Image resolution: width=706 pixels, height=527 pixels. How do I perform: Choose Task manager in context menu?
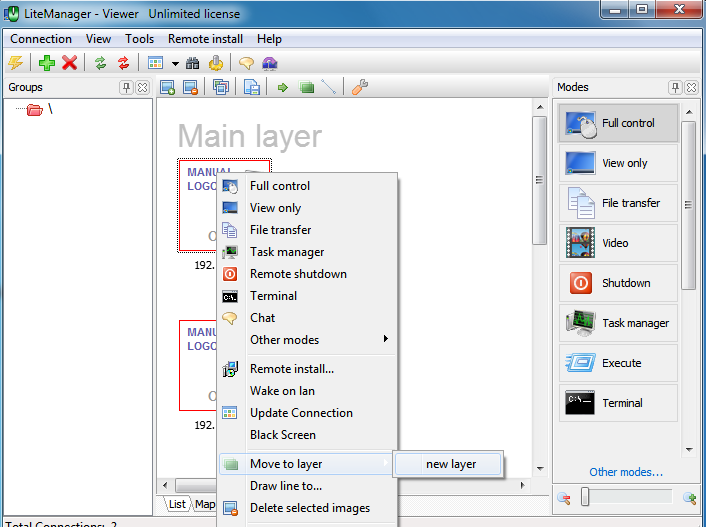pyautogui.click(x=307, y=252)
